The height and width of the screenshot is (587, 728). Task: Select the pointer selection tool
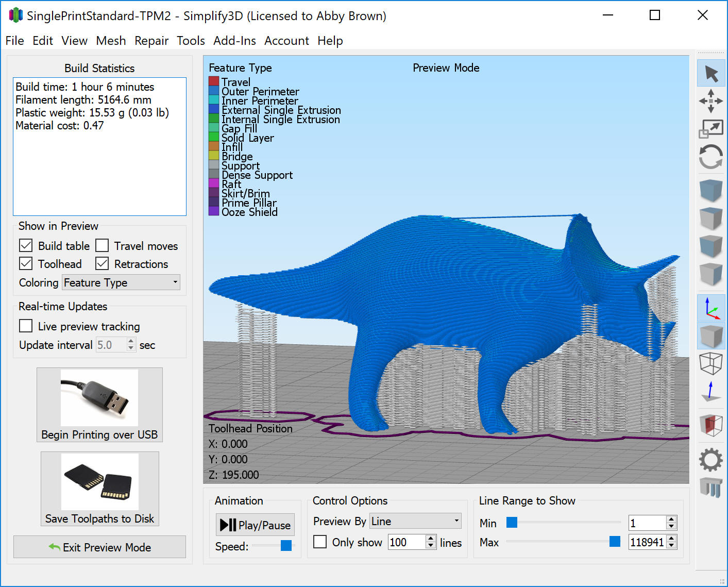[x=711, y=73]
